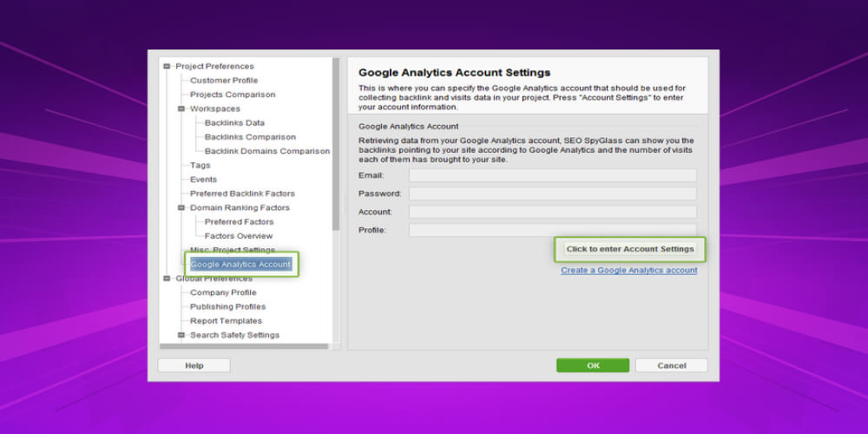The height and width of the screenshot is (434, 868).
Task: Select Customer Profile in the tree
Action: [x=224, y=80]
